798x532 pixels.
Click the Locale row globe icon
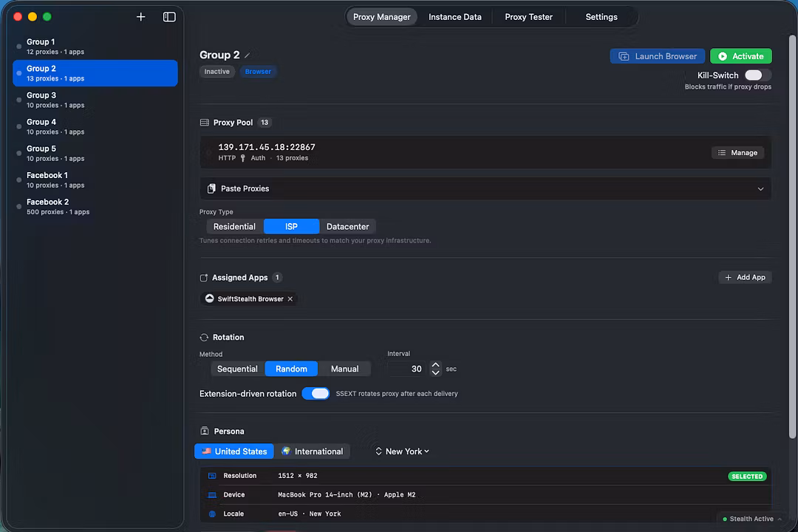(x=212, y=514)
